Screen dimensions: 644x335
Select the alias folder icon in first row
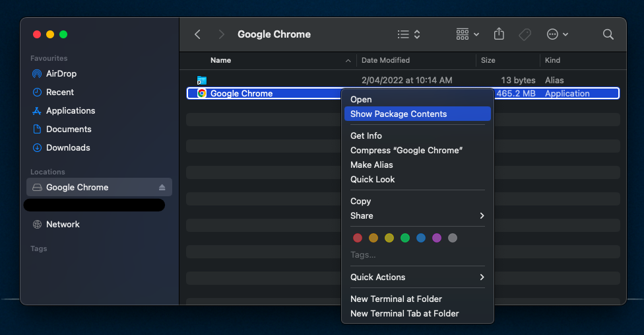click(202, 80)
